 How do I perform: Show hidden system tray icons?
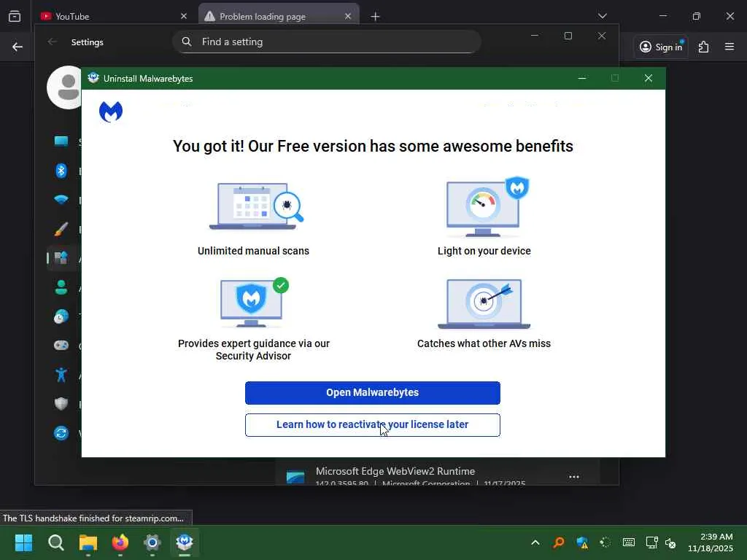535,542
